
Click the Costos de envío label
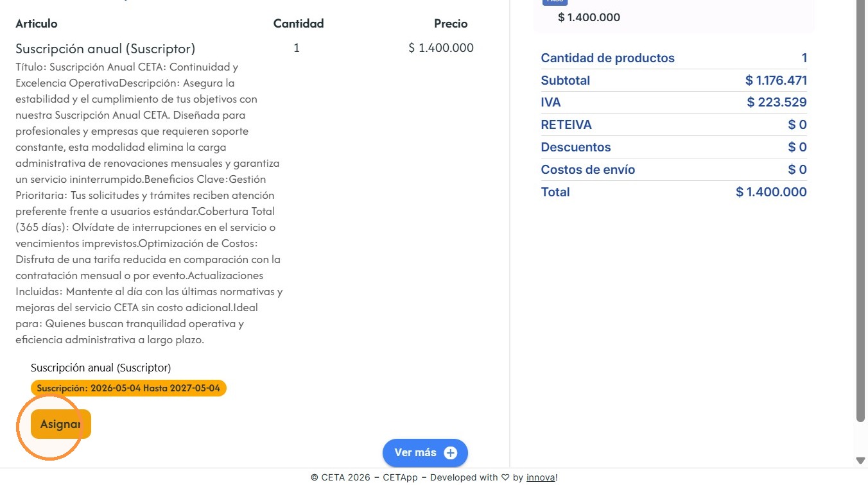(588, 170)
